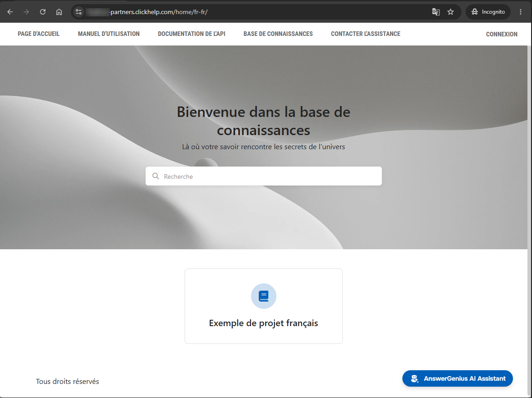
Task: Click the Tous droits réservés footer text
Action: [x=67, y=381]
